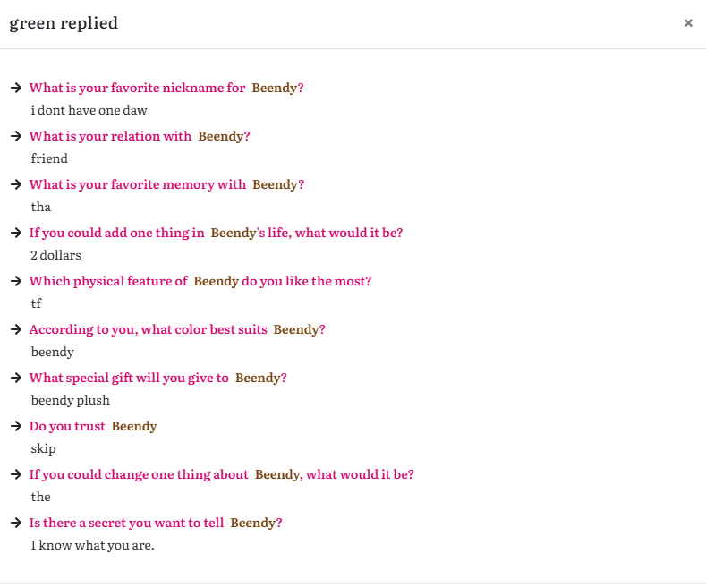Click the answer 'i dont have one daw'

(x=89, y=110)
